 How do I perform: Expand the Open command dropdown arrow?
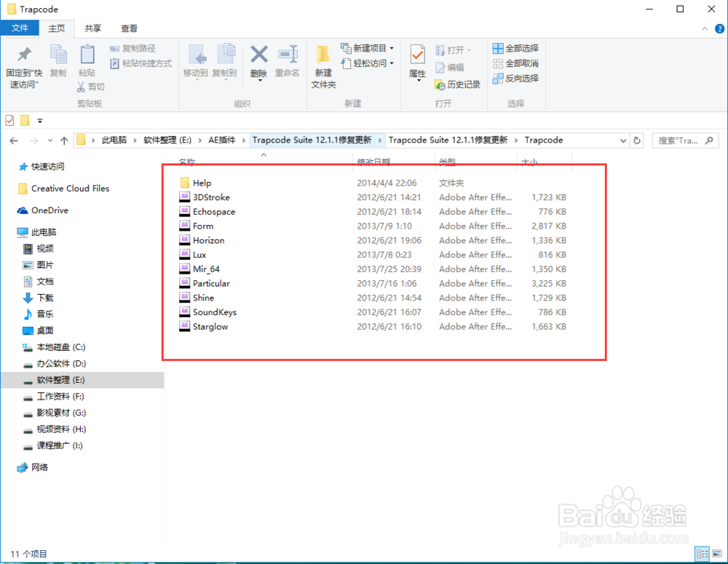point(469,50)
